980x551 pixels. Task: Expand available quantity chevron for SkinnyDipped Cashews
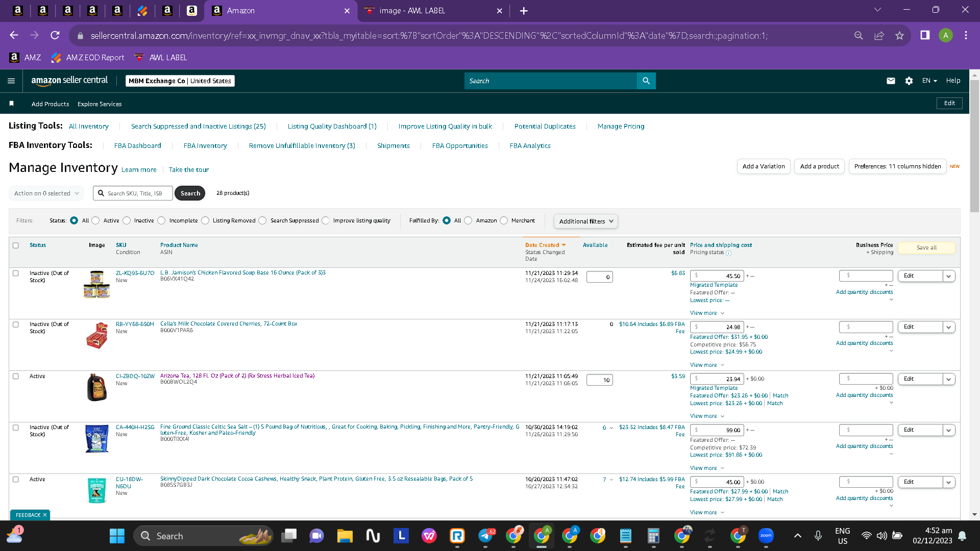coord(611,480)
